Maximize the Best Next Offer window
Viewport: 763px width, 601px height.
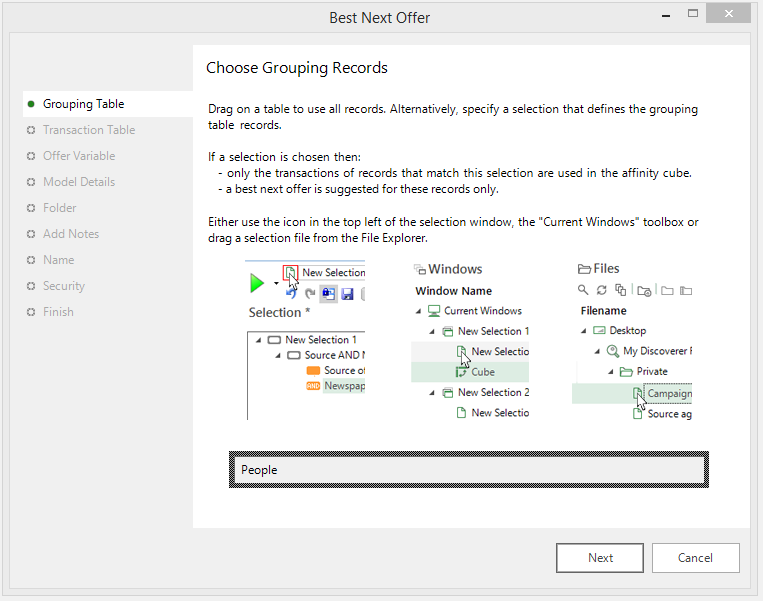(x=693, y=14)
